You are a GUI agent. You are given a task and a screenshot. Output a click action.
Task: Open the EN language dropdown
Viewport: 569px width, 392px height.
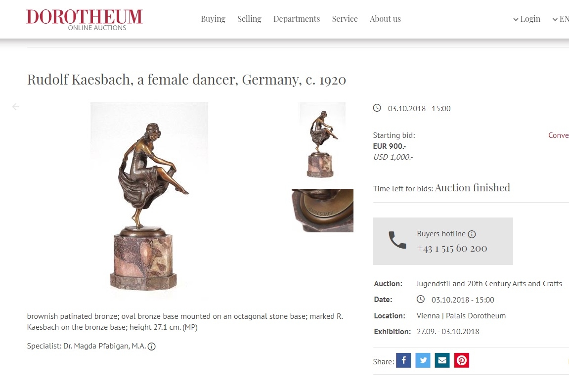561,19
